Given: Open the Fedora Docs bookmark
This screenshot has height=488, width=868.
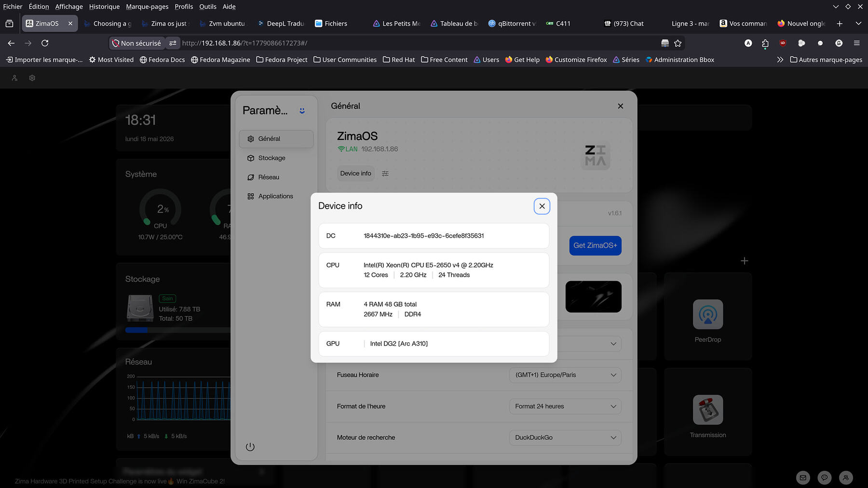Looking at the screenshot, I should point(162,60).
